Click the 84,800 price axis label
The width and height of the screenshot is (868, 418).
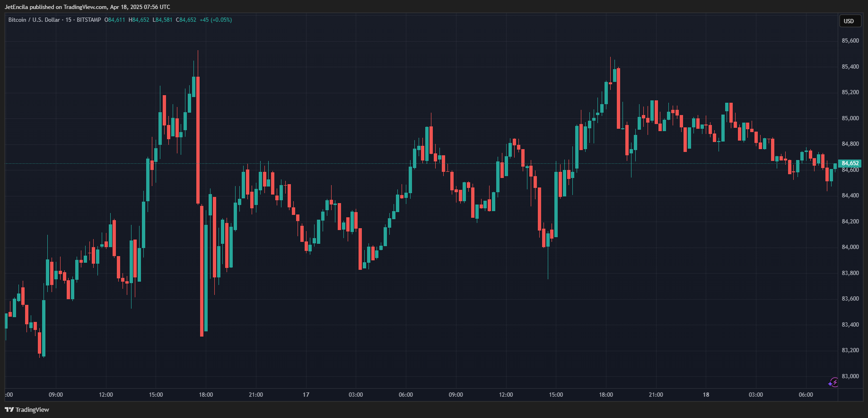point(850,144)
